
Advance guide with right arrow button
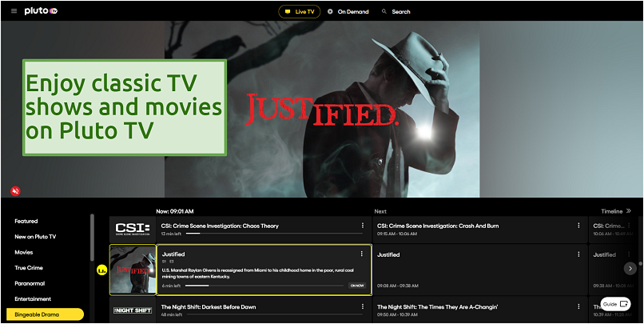pyautogui.click(x=630, y=269)
